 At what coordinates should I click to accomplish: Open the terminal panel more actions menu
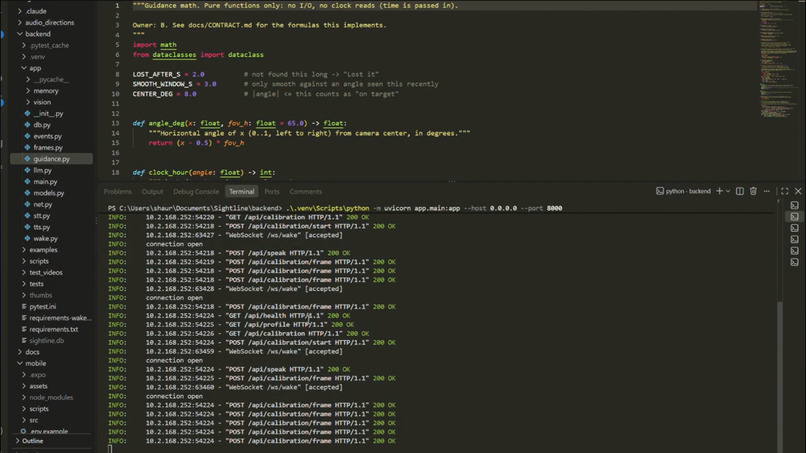[766, 191]
